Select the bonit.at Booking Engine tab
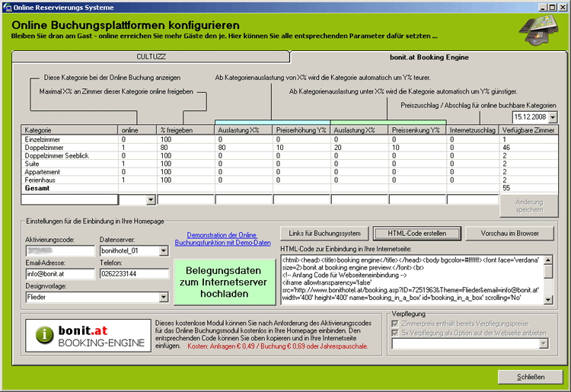571x392 pixels. [429, 57]
